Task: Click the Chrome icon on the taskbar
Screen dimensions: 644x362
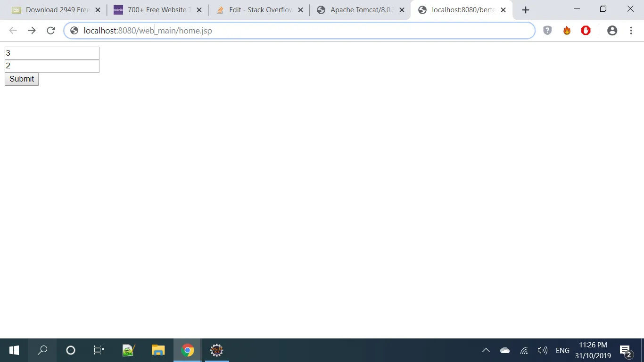Action: pos(188,350)
